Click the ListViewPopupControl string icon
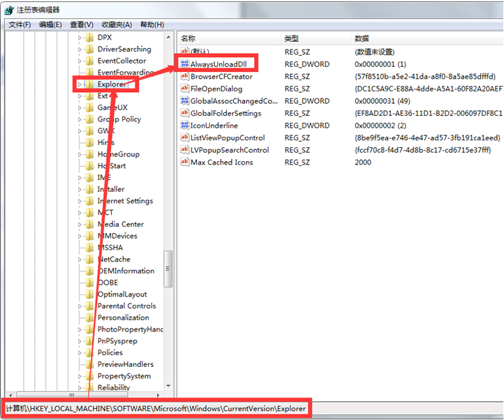The height and width of the screenshot is (420, 504). pos(184,137)
